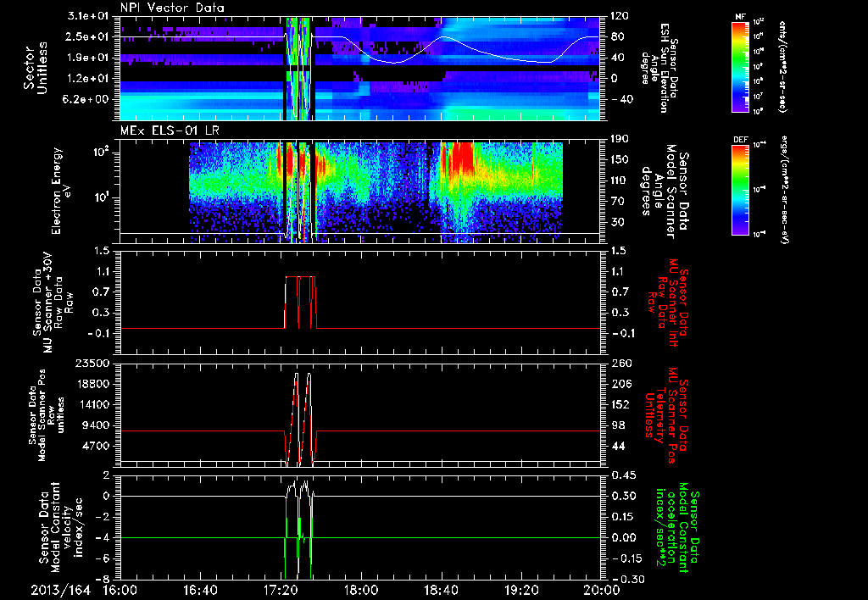Select the 18:40 time axis tick label
The image size is (868, 600).
pos(441,590)
